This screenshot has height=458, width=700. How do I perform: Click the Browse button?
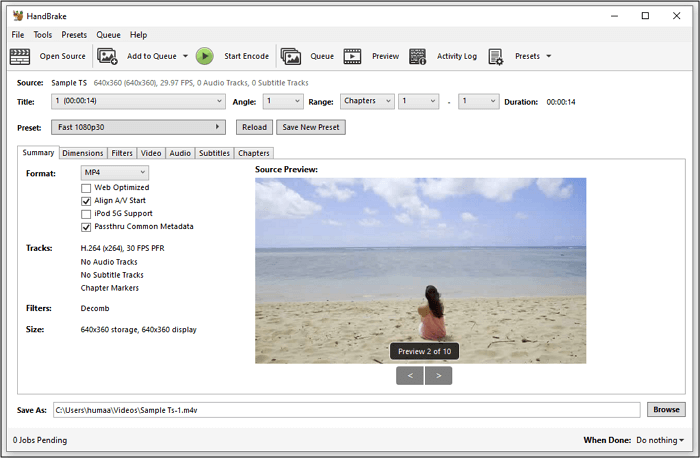click(666, 409)
